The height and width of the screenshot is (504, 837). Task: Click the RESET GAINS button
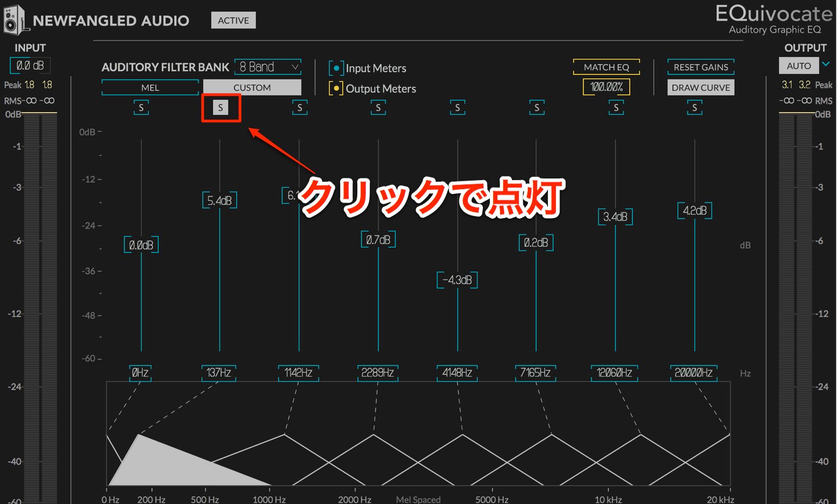[x=701, y=67]
